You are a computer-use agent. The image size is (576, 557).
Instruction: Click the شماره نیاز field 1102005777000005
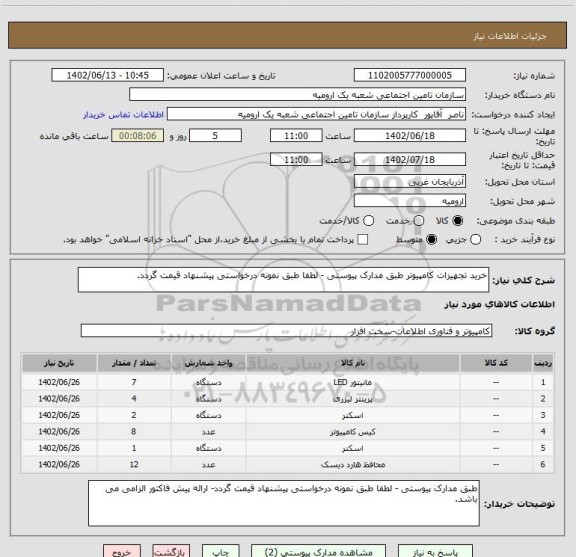(410, 75)
